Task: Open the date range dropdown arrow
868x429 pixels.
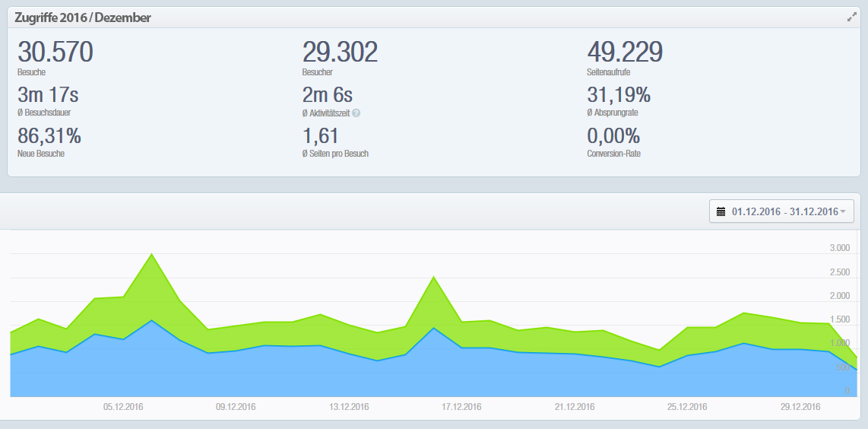Action: pos(842,211)
